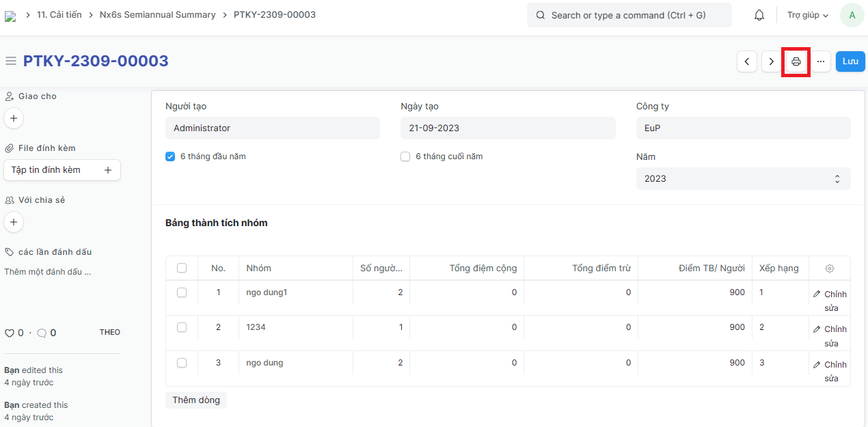This screenshot has height=427, width=868.
Task: Click the Lưu save button
Action: [x=850, y=61]
